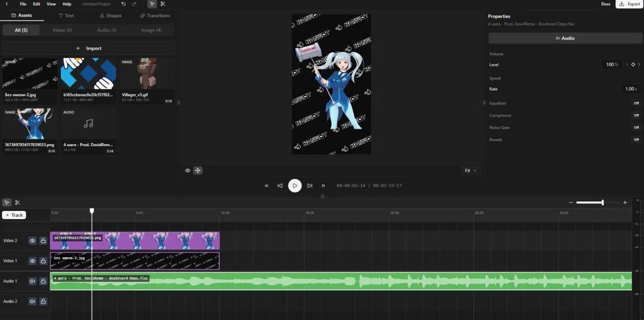Undo the last action
The image size is (644, 320).
click(x=124, y=4)
